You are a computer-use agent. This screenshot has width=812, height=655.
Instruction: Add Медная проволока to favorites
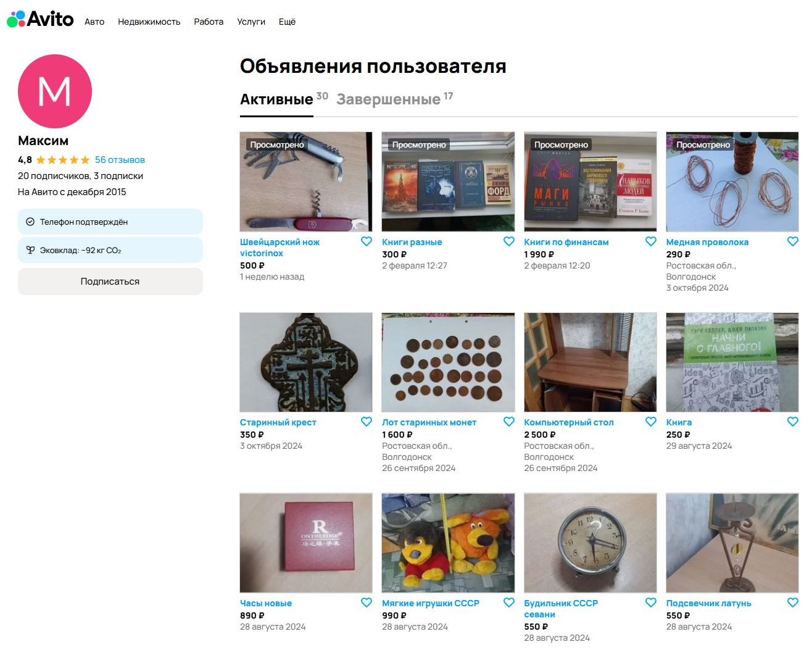click(x=793, y=241)
